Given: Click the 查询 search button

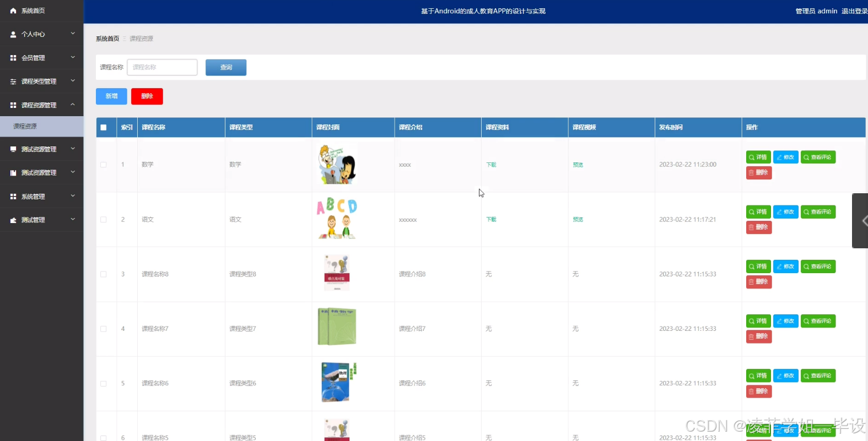Looking at the screenshot, I should pos(226,67).
